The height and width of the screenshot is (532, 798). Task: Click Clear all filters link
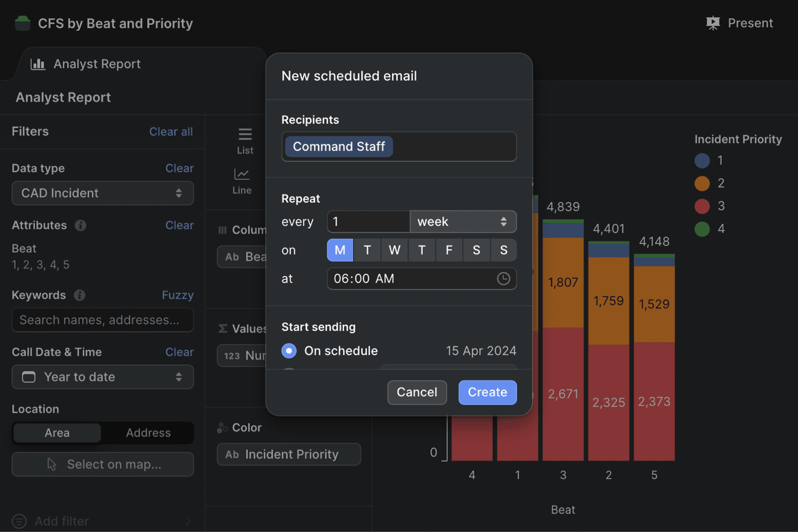click(171, 132)
